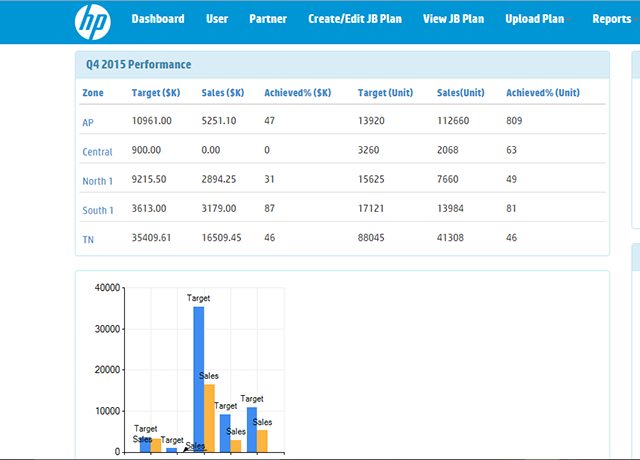Select TN sales unit value 41308
The image size is (640, 460).
[x=450, y=238]
